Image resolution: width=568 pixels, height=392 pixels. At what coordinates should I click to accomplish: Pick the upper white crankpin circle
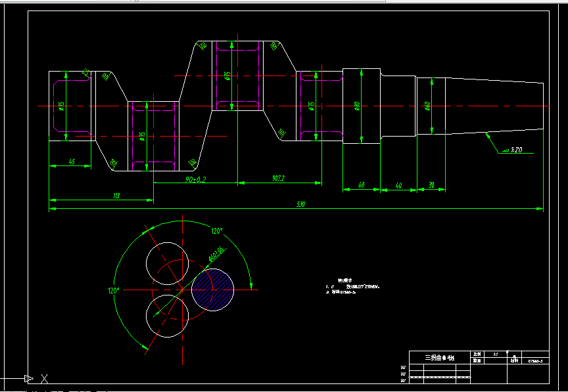tap(168, 263)
